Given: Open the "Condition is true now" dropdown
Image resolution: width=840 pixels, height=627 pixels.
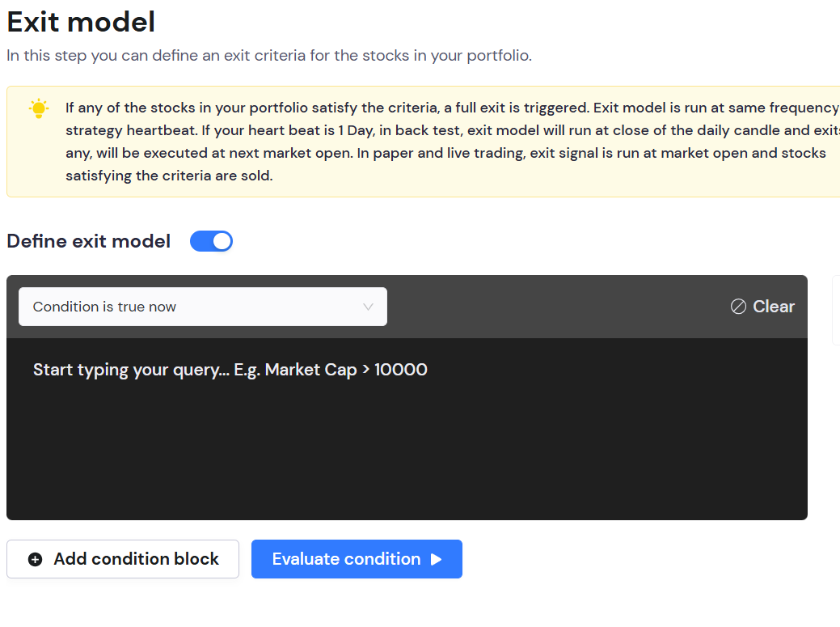Looking at the screenshot, I should tap(202, 307).
